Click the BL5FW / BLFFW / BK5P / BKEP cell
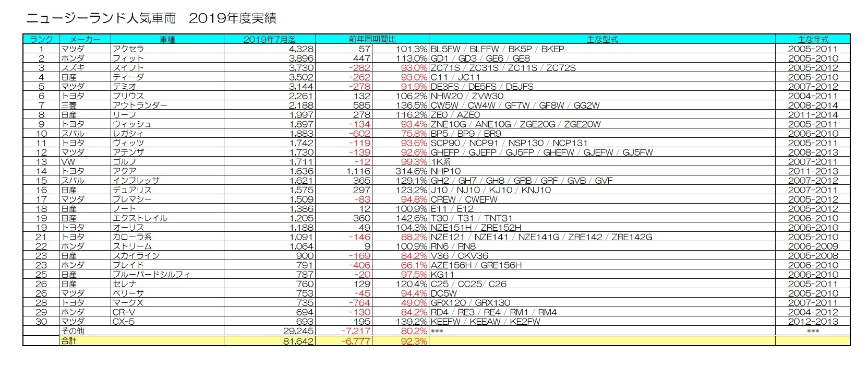868x365 pixels. point(602,49)
